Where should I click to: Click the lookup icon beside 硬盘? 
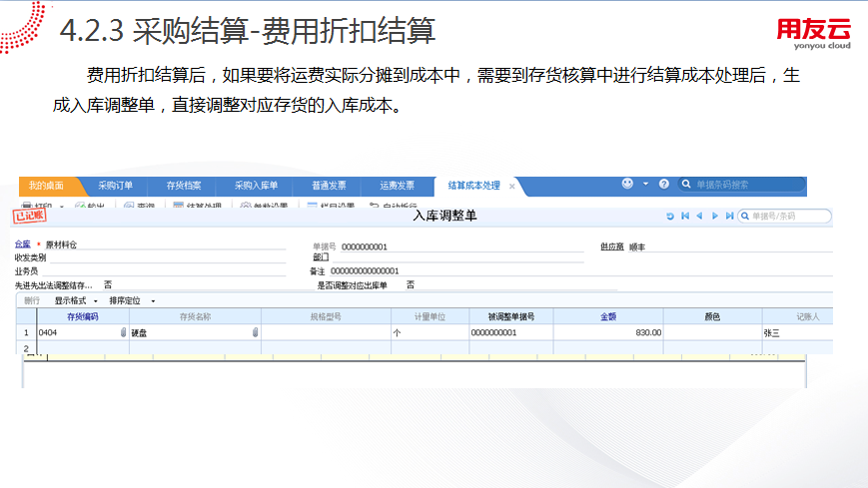click(x=255, y=332)
